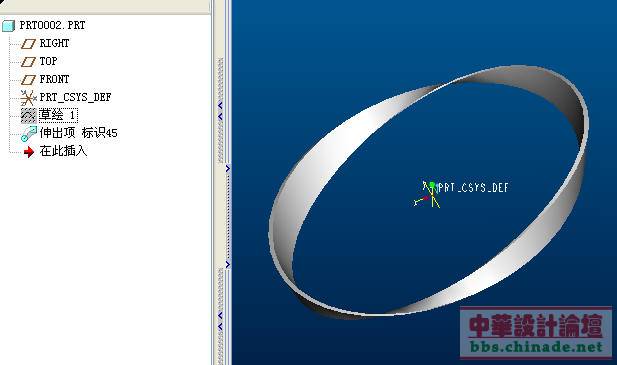Click the coordinate system icon beside PRT_CSYS_DEF in tree
Viewport: 617px width, 365px height.
click(28, 98)
